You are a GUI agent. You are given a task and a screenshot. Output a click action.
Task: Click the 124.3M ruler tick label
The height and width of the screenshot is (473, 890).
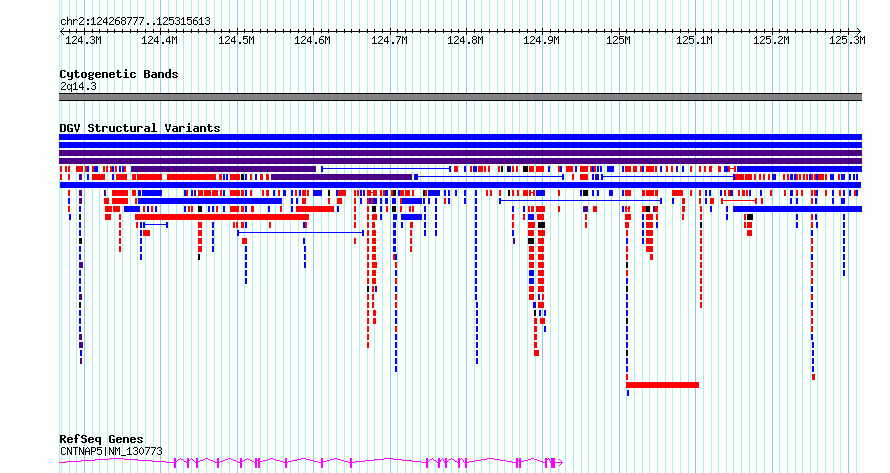[83, 40]
